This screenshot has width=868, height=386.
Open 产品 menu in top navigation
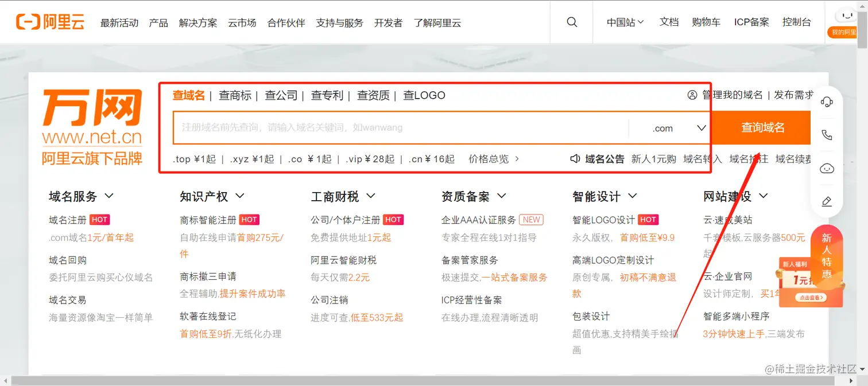click(x=158, y=23)
